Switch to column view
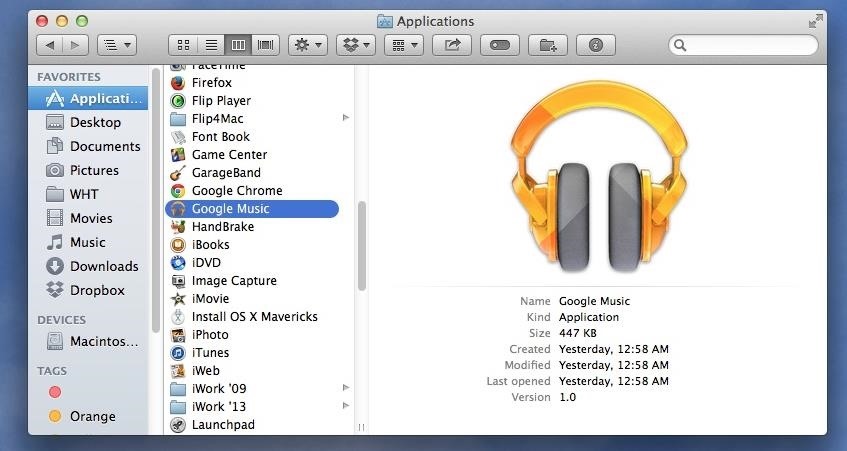 [238, 45]
